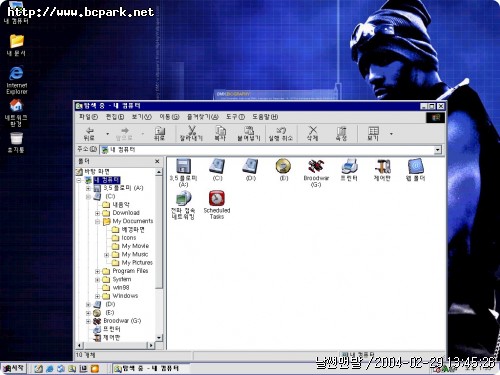The height and width of the screenshot is (375, 500).
Task: Open the 보기(V) menu
Action: (141, 117)
